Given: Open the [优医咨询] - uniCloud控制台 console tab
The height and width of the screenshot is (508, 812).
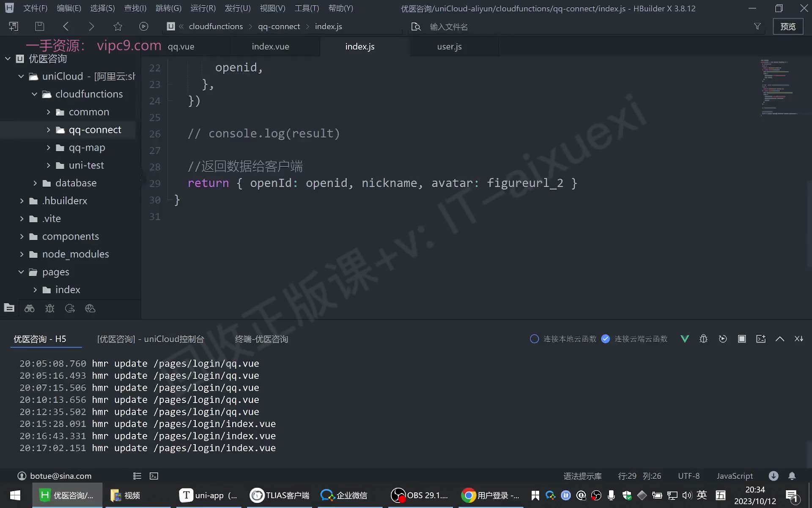Looking at the screenshot, I should (151, 339).
